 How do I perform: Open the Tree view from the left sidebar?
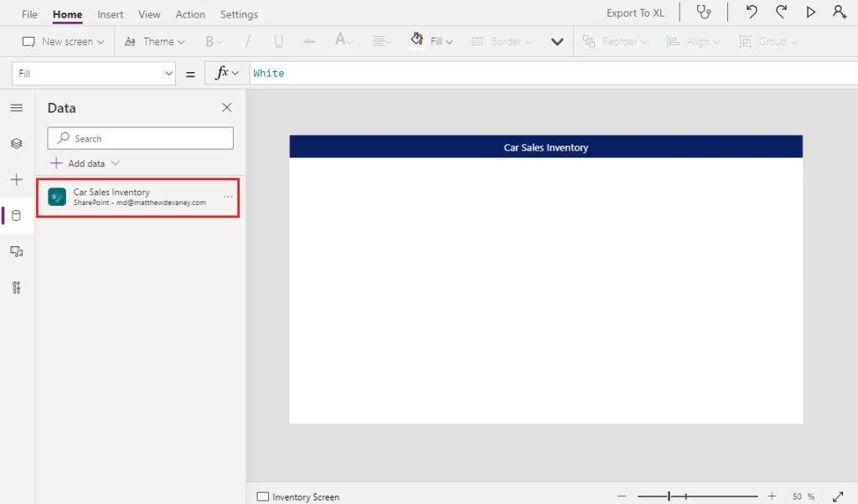click(16, 143)
